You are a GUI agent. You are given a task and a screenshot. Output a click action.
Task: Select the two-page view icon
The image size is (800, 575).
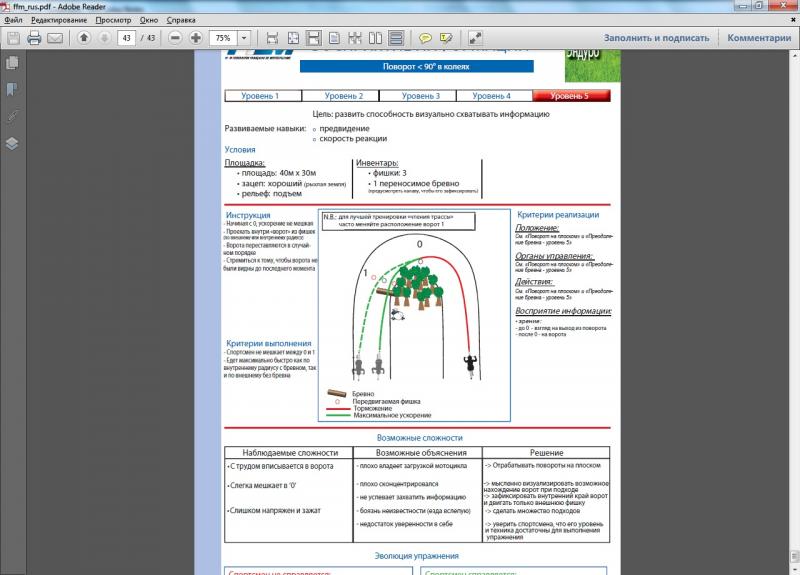point(375,38)
